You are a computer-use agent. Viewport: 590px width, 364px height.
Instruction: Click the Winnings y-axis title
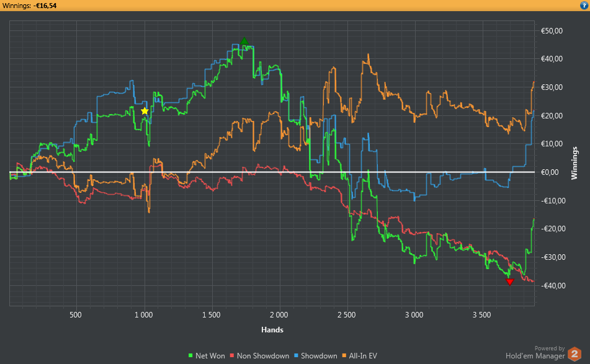point(574,163)
